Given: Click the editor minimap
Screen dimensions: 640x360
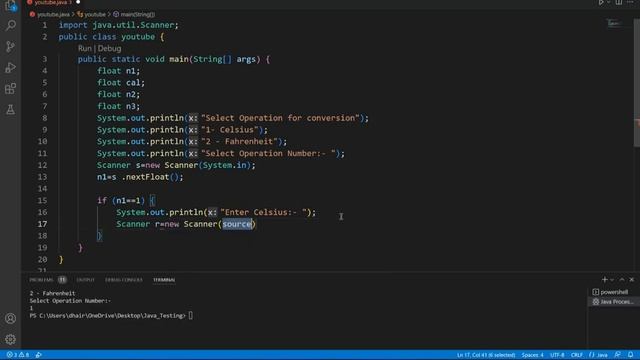Looking at the screenshot, I should 614,24.
